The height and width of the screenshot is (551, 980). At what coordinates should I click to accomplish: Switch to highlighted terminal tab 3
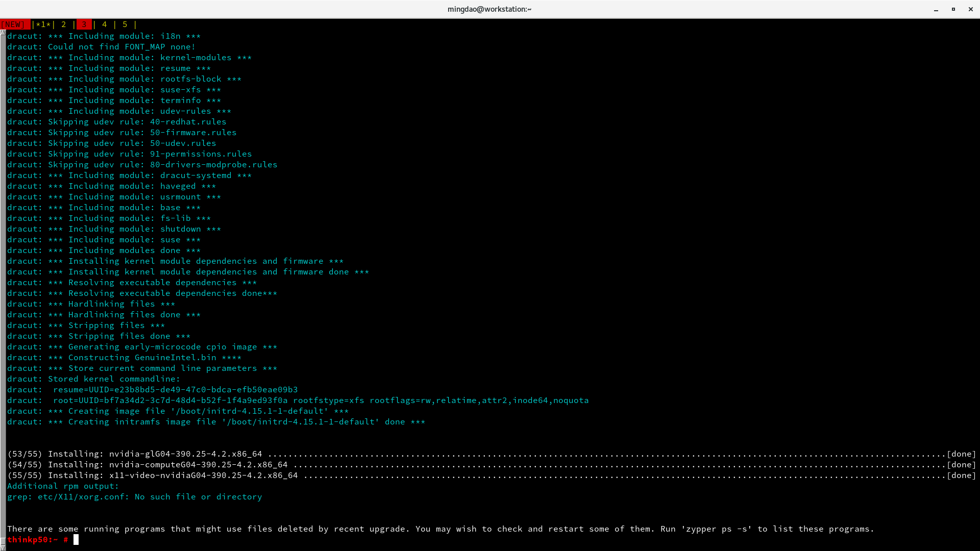(84, 24)
